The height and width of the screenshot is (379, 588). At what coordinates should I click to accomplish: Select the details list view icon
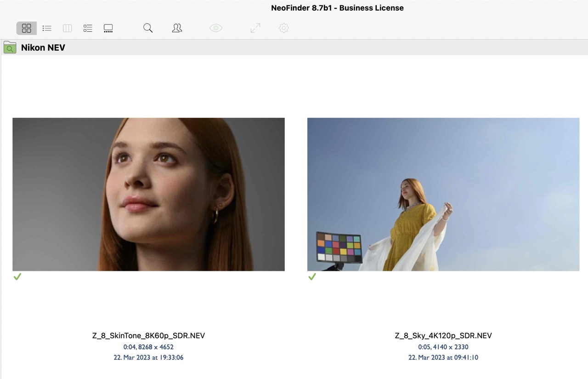click(x=88, y=29)
